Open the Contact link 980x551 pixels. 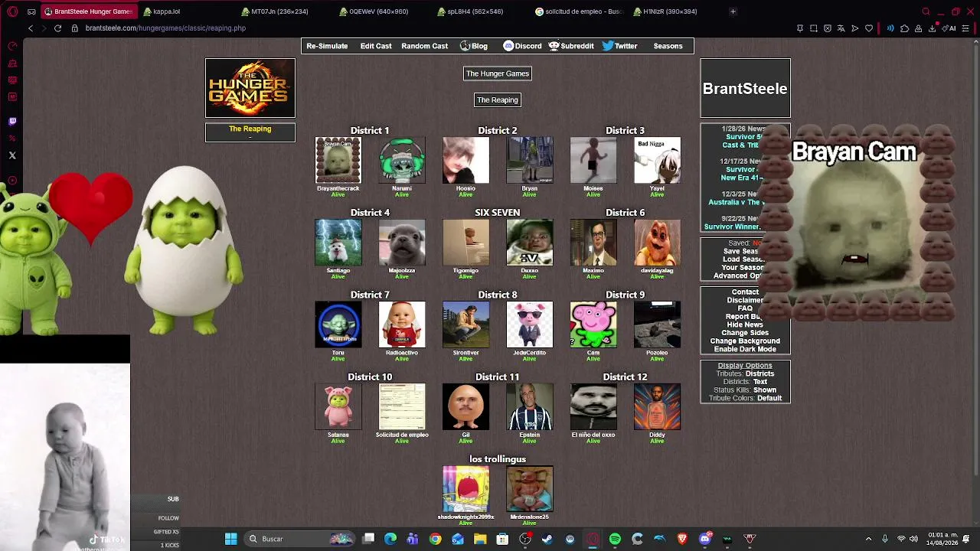pos(745,292)
